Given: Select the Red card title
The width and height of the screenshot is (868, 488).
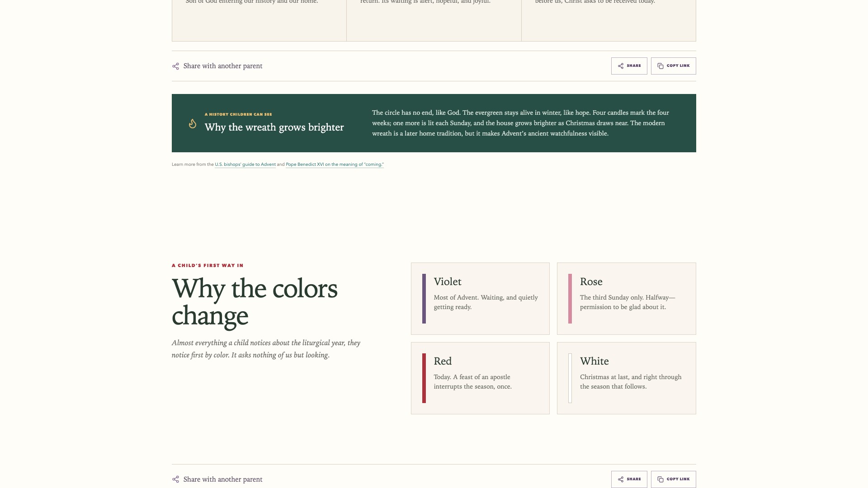Looking at the screenshot, I should point(443,361).
